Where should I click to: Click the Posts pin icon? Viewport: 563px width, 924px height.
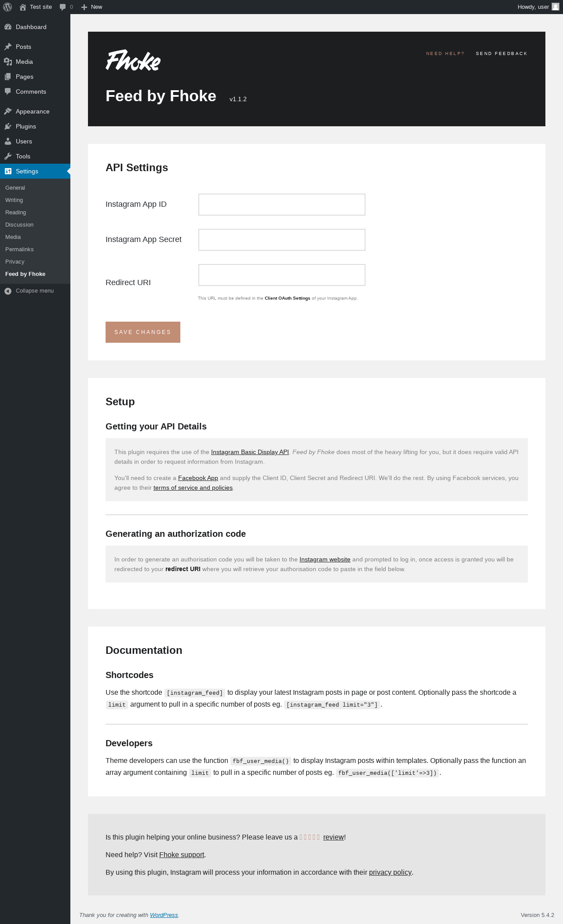pyautogui.click(x=8, y=47)
